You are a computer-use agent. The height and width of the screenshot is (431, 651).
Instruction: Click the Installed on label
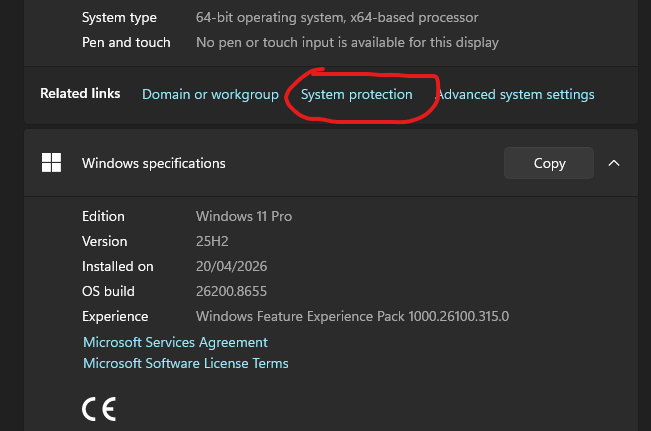[117, 266]
